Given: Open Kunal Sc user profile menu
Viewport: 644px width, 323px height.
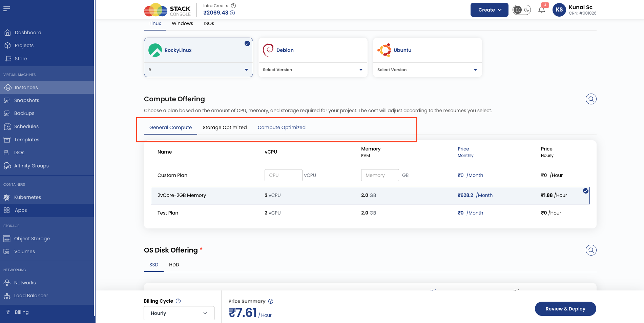Looking at the screenshot, I should 582,10.
